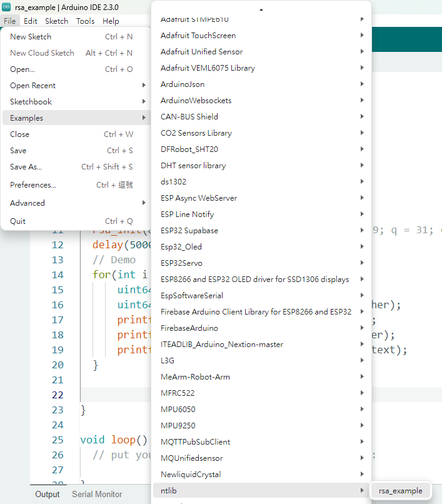The image size is (442, 504).
Task: Open the Tools menu
Action: tap(85, 21)
